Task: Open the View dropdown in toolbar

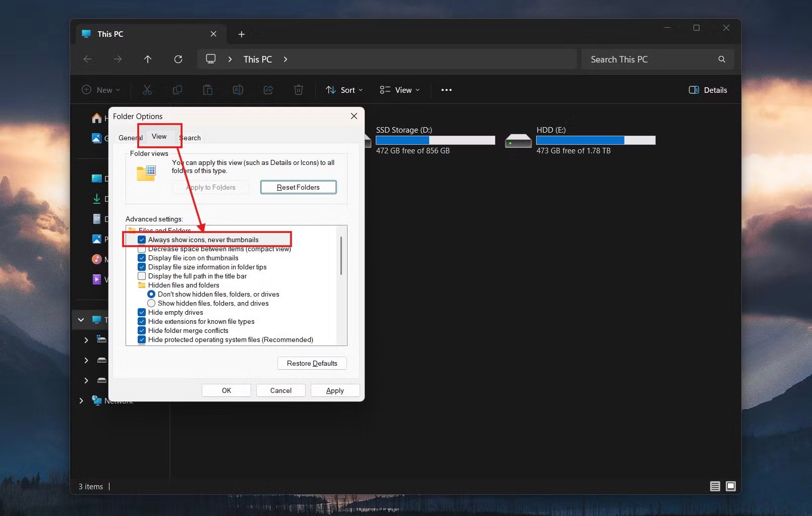Action: point(399,90)
